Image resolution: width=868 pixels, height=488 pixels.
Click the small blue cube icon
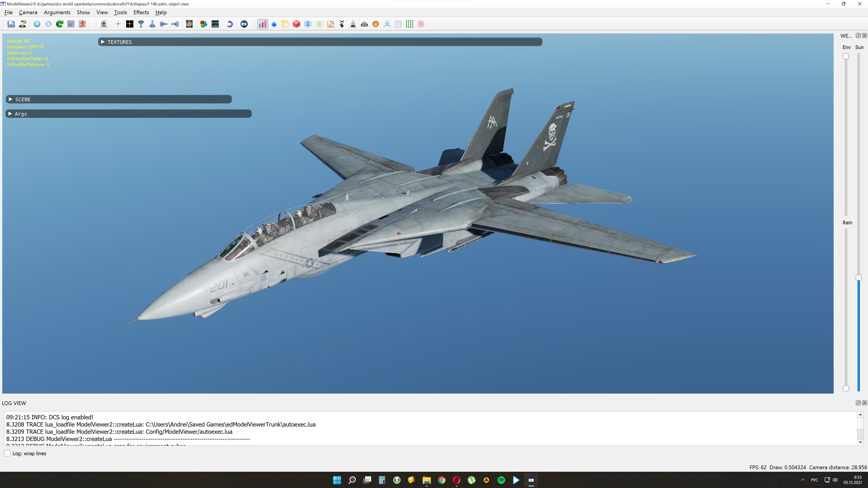274,24
